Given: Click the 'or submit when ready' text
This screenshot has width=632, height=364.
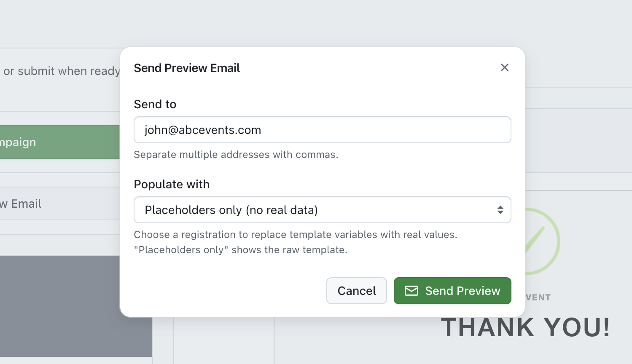Looking at the screenshot, I should (62, 71).
